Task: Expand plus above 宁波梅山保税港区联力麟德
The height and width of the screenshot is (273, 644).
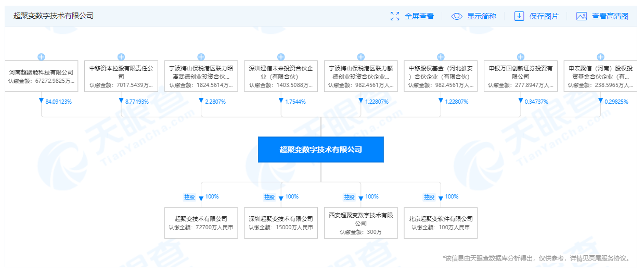Action: (x=360, y=57)
